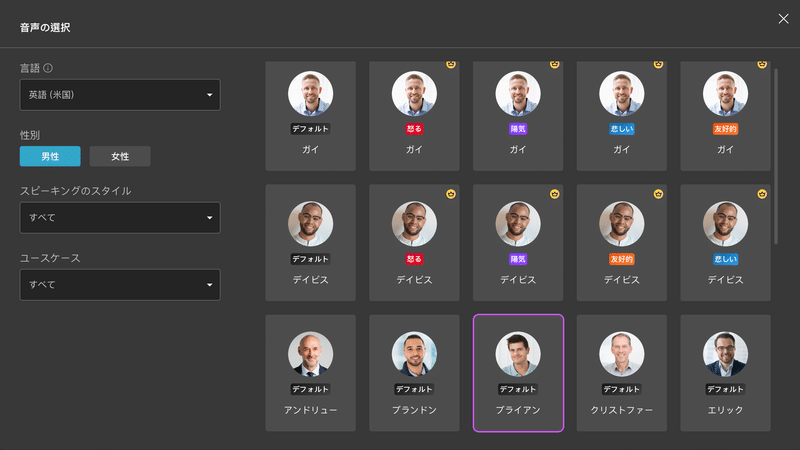Click the 友好的 style tag on ガイ

pos(725,129)
